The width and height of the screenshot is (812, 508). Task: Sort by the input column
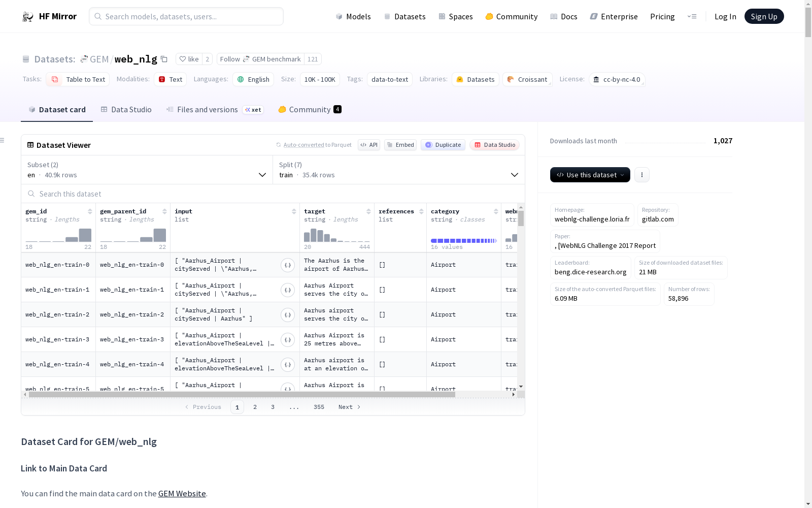pos(294,211)
